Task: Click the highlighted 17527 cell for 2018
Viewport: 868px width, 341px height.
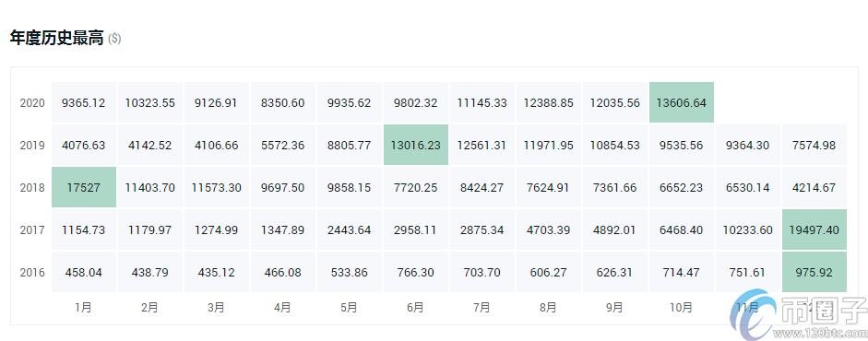Action: [84, 187]
